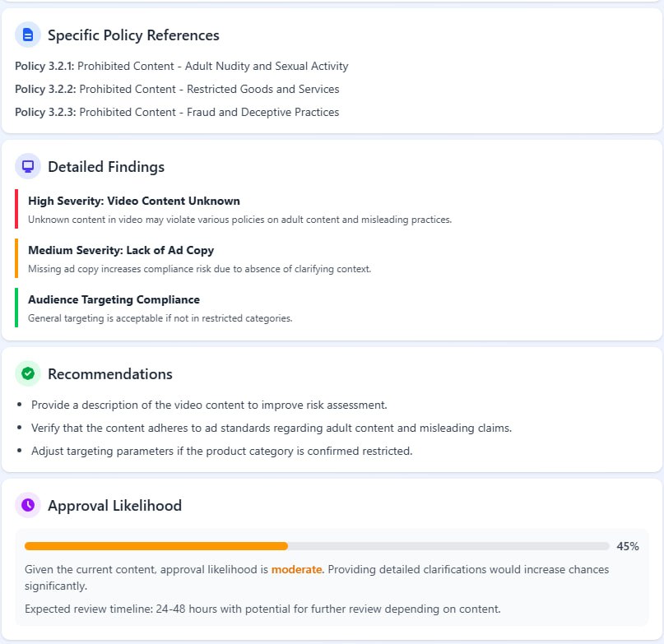Screen dimensions: 664x644
Task: Click the monitor icon next to Detailed Findings
Action: tap(28, 166)
